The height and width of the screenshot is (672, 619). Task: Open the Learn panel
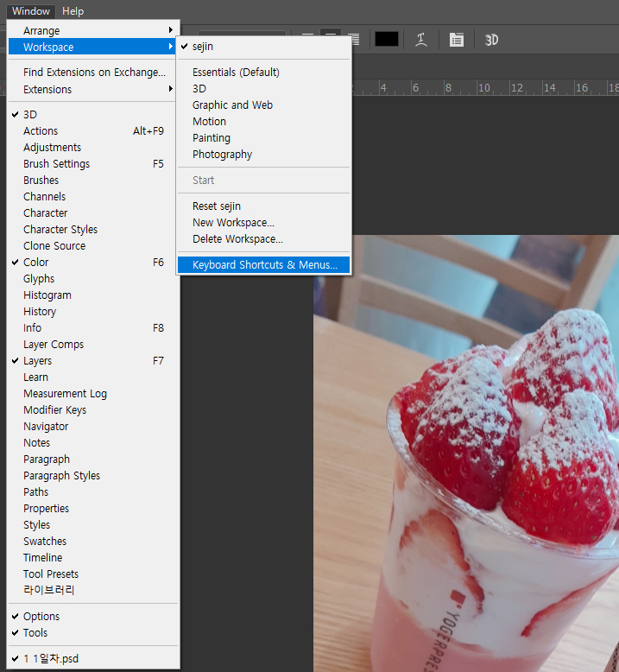[x=92, y=377]
